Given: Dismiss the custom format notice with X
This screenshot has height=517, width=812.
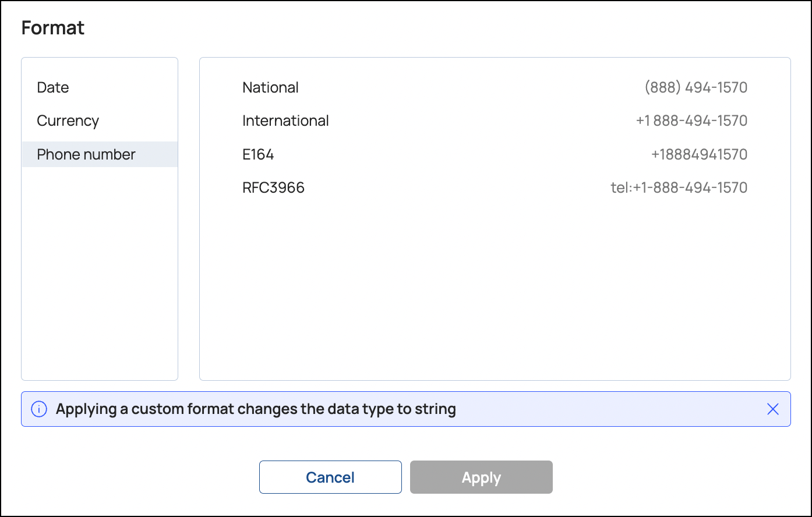Looking at the screenshot, I should pos(772,409).
